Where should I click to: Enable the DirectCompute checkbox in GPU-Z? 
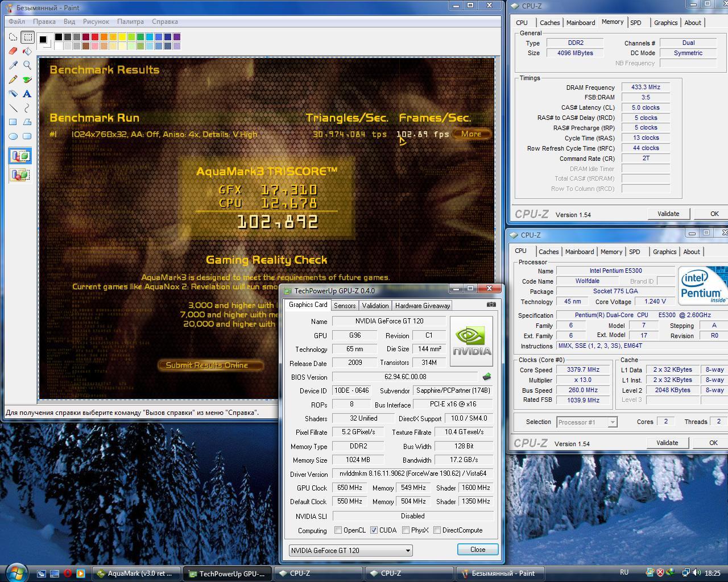(437, 530)
